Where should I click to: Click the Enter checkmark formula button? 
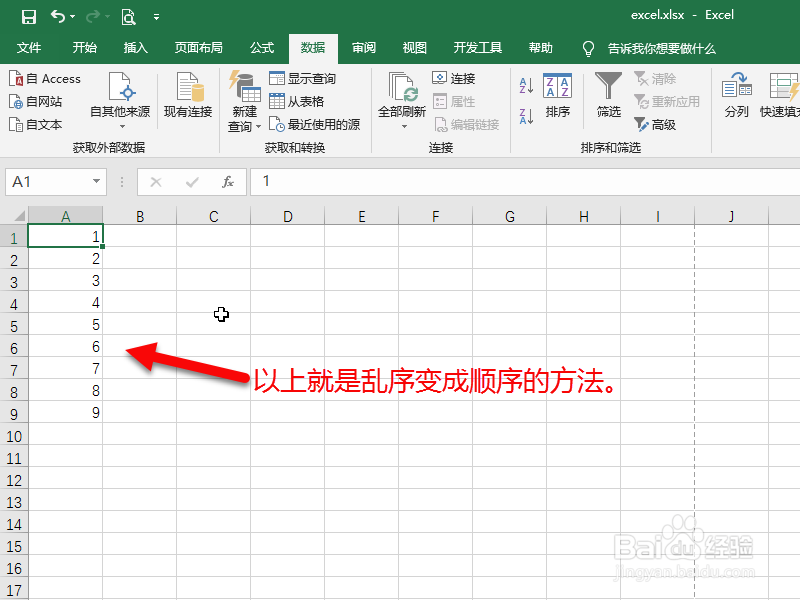192,182
